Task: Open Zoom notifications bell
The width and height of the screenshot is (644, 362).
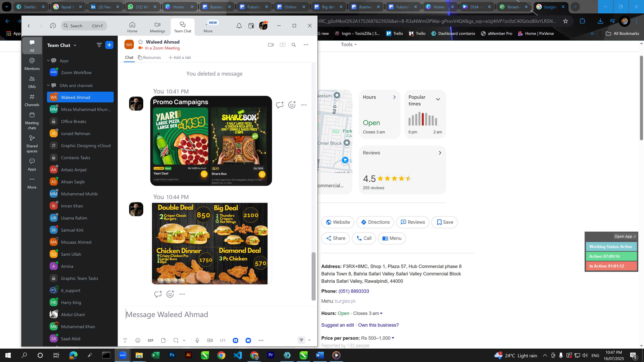Action: pos(239,26)
